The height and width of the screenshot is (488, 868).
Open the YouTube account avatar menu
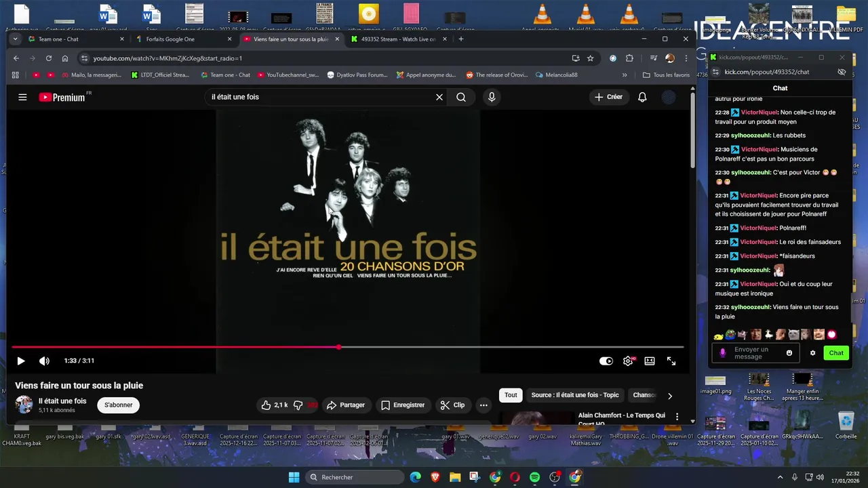tap(669, 97)
